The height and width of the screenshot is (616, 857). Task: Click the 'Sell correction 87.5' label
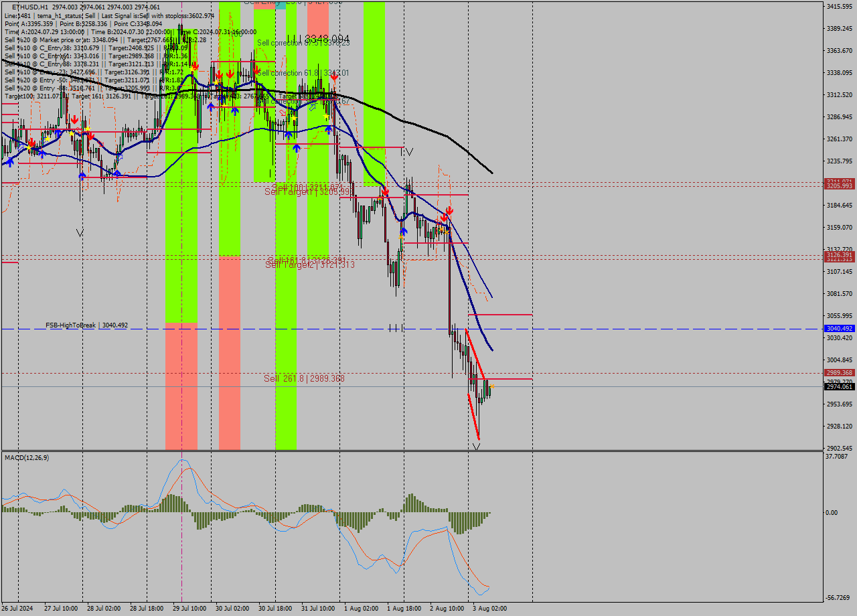coord(303,42)
